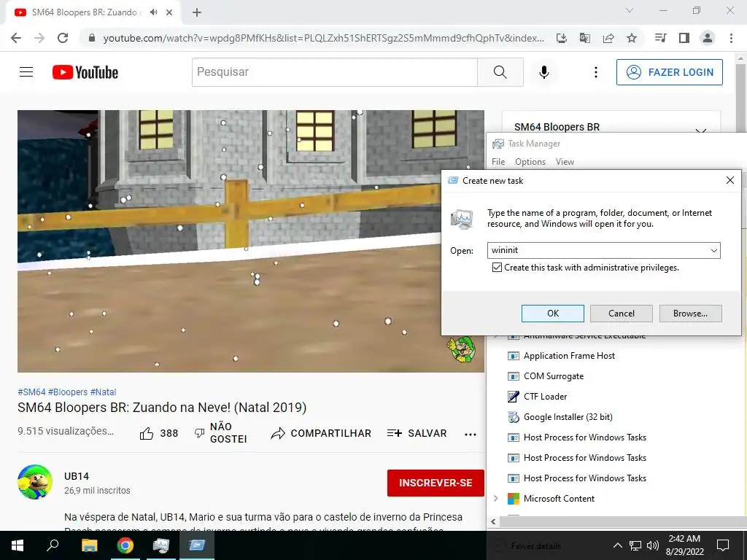Image resolution: width=747 pixels, height=560 pixels.
Task: Open Chrome profile avatar icon
Action: pyautogui.click(x=708, y=38)
